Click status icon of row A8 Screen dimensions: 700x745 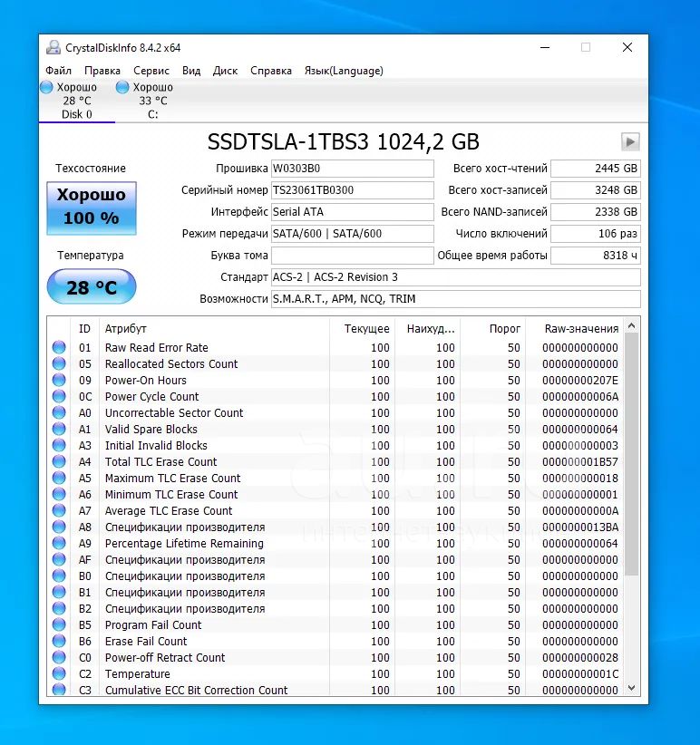click(59, 527)
